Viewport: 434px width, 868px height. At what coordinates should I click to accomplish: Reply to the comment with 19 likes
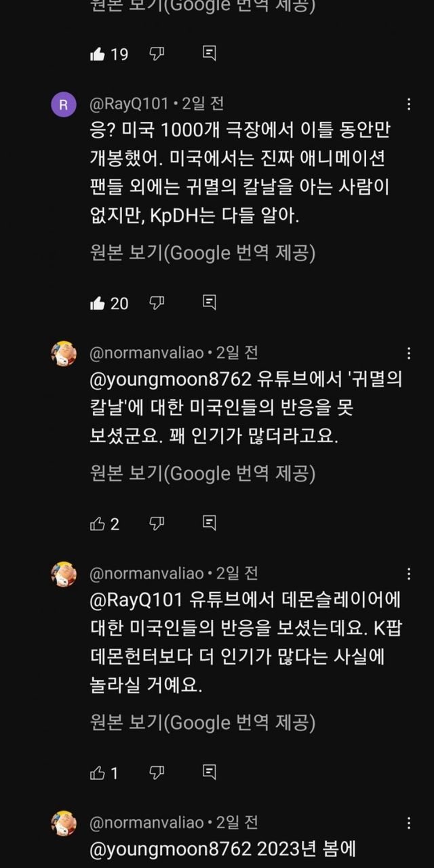210,54
